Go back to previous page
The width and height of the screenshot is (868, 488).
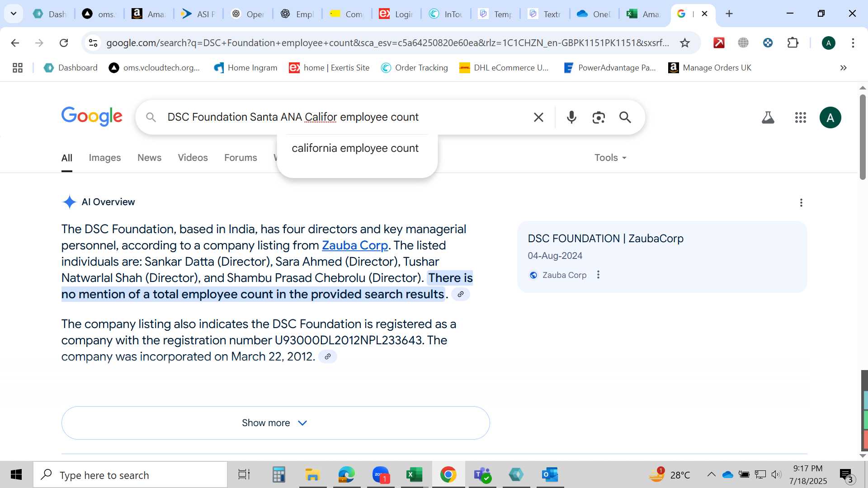[x=15, y=43]
